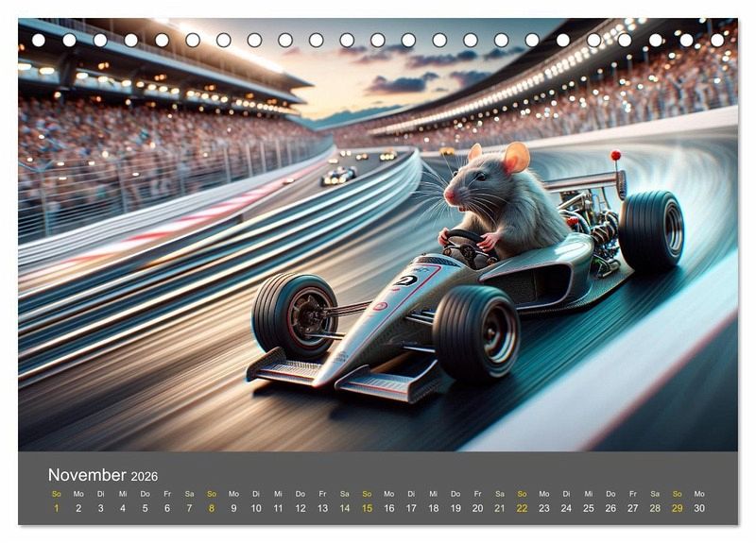Select date 5 in the calendar row
The height and width of the screenshot is (543, 756).
coord(146,508)
